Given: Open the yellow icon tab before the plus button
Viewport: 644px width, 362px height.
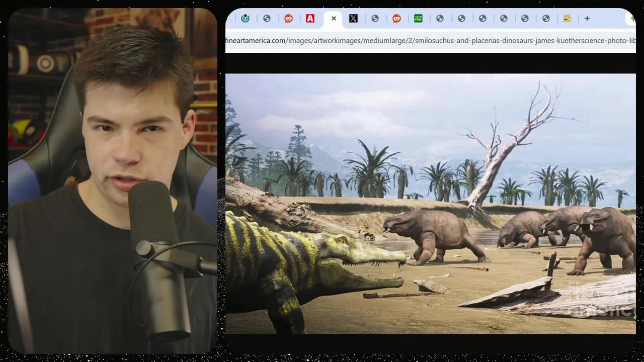Looking at the screenshot, I should pyautogui.click(x=567, y=19).
